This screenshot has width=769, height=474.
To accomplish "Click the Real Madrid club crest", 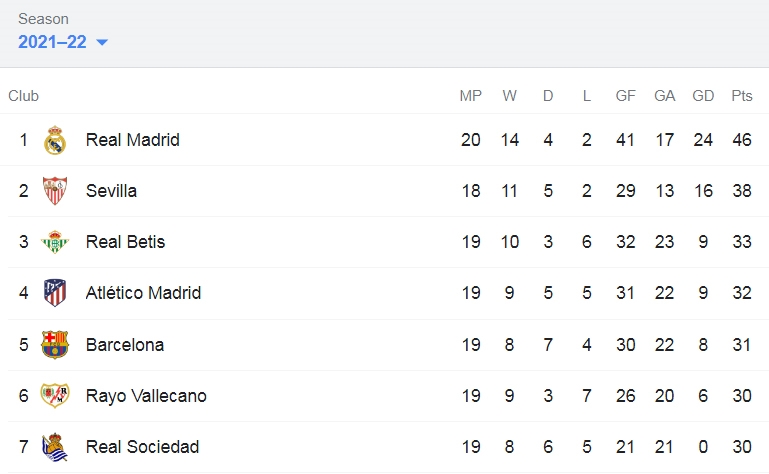I will point(55,140).
